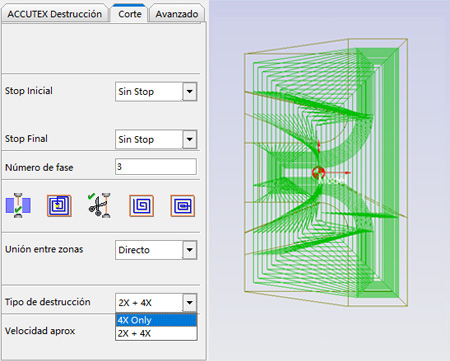This screenshot has width=450, height=361.
Task: Switch to the Avanzado tab
Action: point(177,14)
